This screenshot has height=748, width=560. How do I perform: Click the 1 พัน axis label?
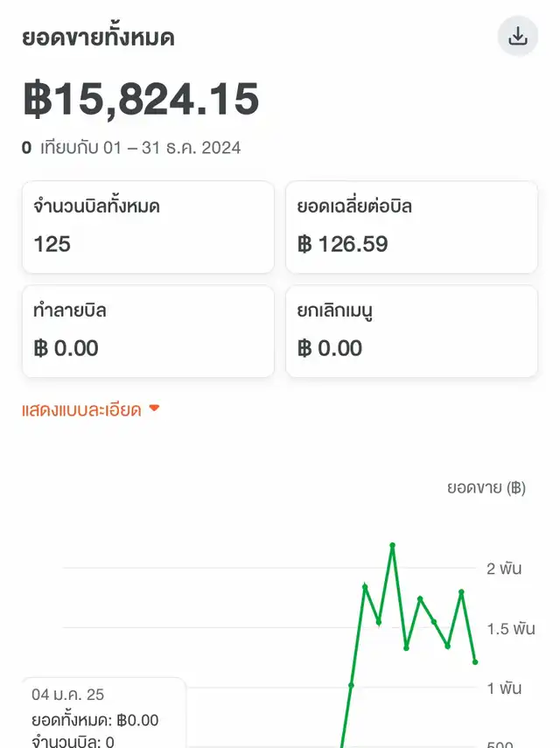(504, 688)
